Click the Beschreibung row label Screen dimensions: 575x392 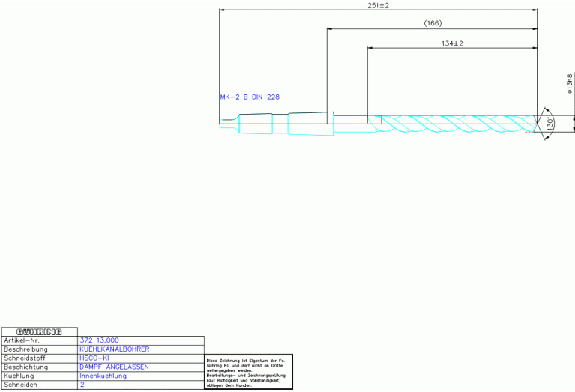26,349
